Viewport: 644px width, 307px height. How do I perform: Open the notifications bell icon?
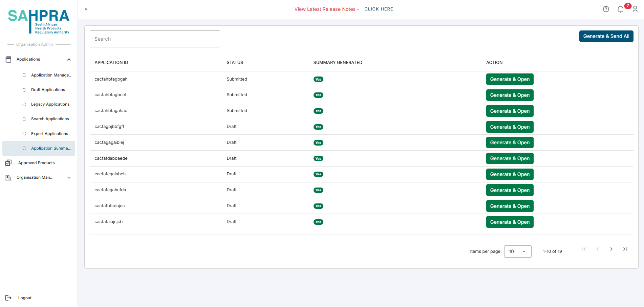coord(620,9)
